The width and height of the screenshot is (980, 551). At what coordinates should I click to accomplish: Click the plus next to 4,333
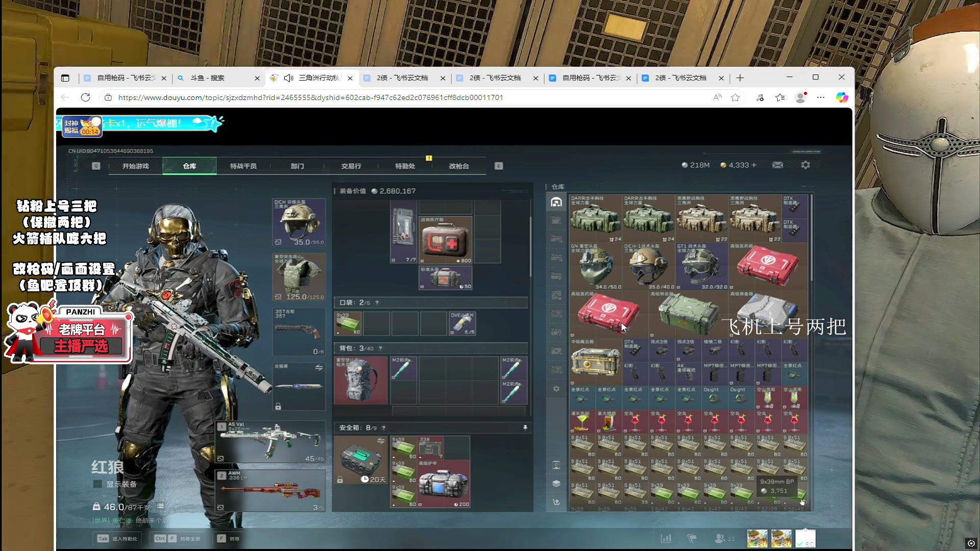pyautogui.click(x=754, y=165)
